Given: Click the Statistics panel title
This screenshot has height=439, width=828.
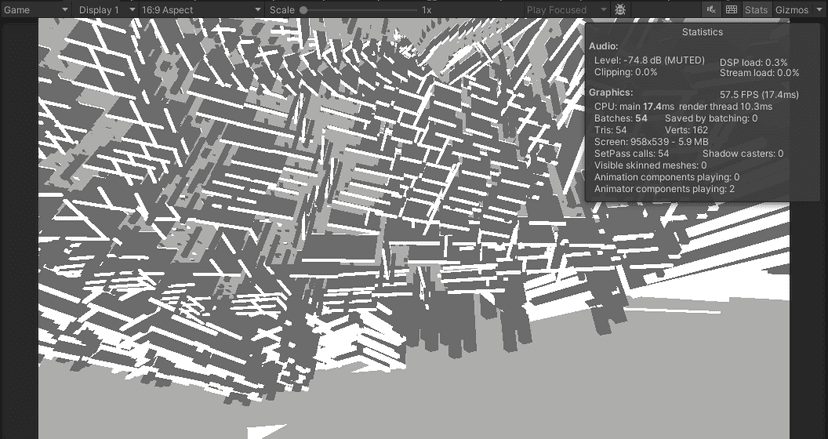Looking at the screenshot, I should pos(702,32).
